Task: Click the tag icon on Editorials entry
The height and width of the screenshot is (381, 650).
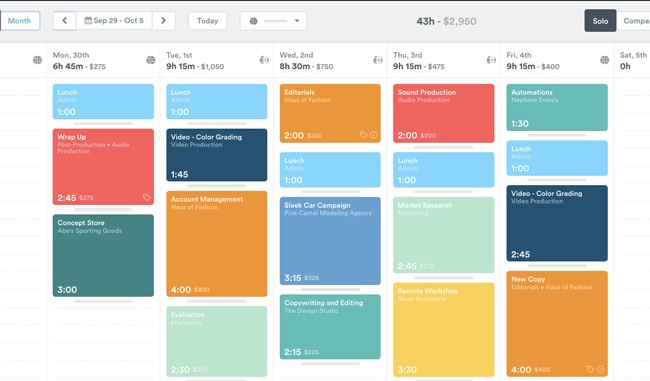Action: tap(363, 135)
